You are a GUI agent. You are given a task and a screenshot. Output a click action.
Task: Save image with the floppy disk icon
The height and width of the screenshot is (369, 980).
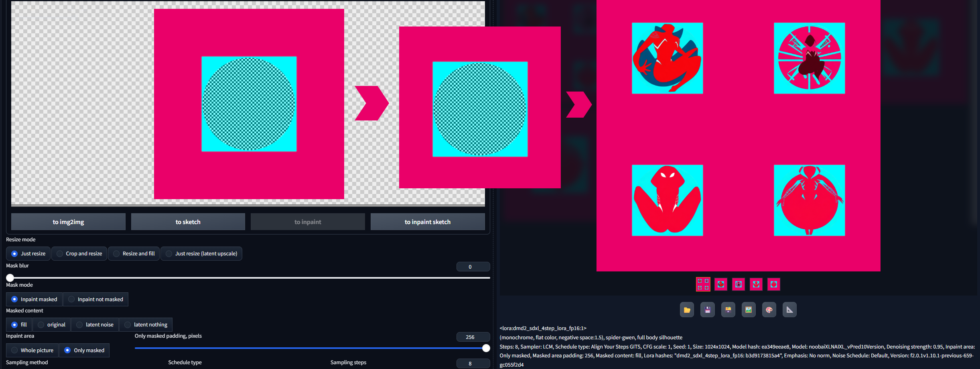point(708,310)
